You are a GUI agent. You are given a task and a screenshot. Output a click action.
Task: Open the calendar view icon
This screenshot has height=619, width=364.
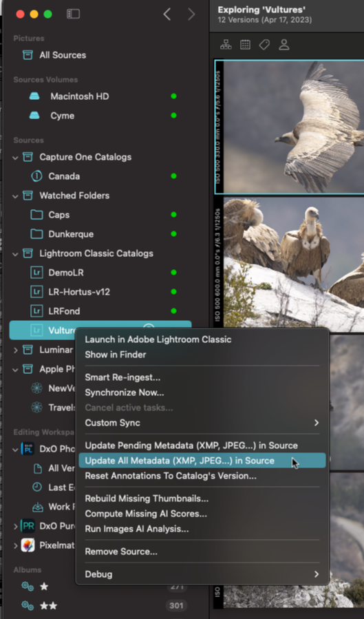point(245,45)
